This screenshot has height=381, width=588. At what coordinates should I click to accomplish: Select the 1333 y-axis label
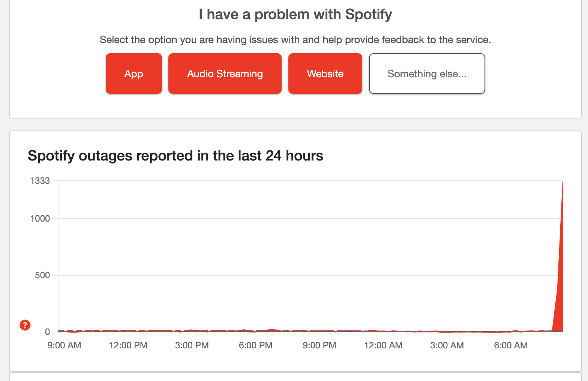(40, 181)
